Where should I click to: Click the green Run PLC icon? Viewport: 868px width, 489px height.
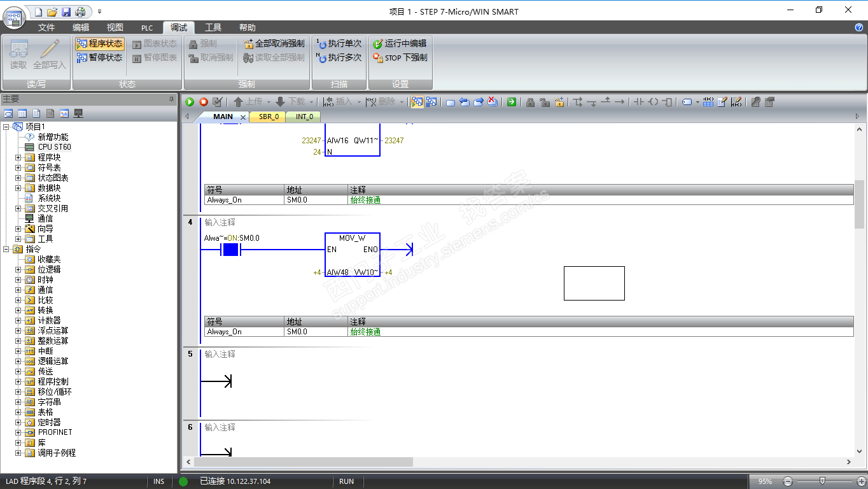(190, 102)
